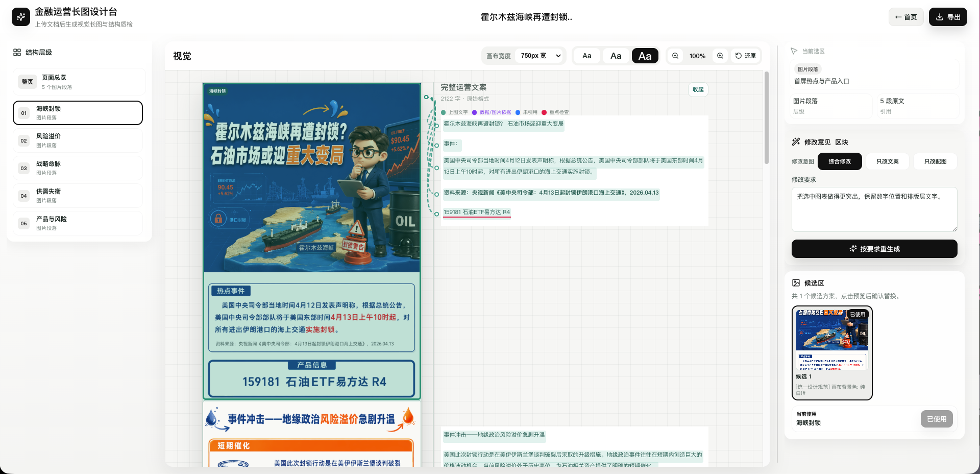This screenshot has height=474, width=980.
Task: Click the 修改意见 magic wand icon
Action: click(796, 142)
